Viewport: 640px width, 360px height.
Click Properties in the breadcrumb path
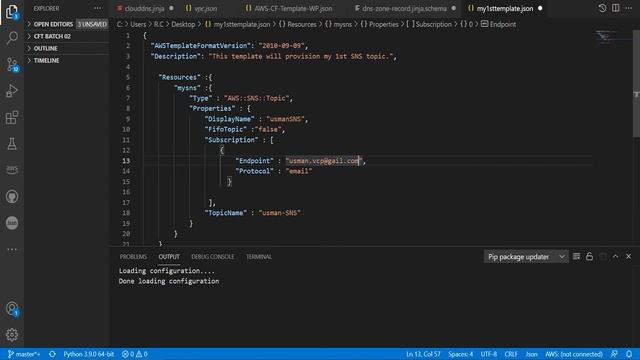tap(383, 24)
